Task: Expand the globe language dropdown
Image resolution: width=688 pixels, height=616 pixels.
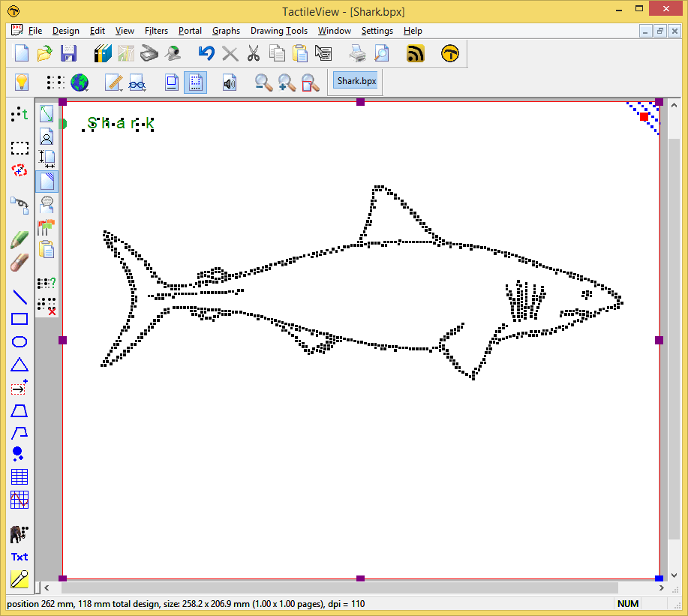Action: click(88, 90)
